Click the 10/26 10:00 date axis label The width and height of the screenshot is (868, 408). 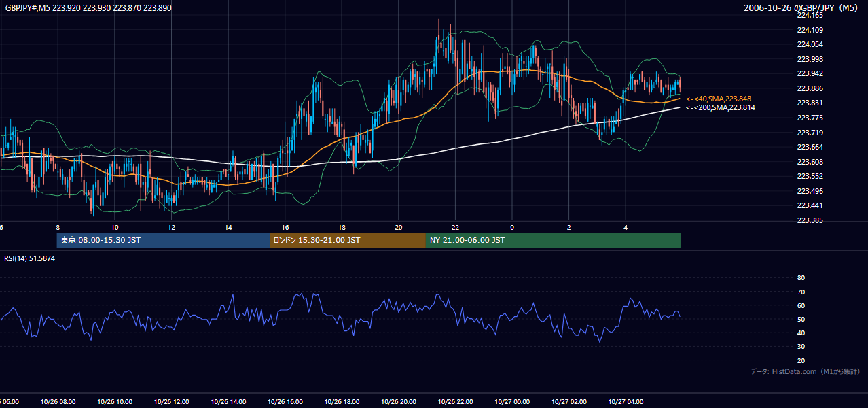[115, 402]
